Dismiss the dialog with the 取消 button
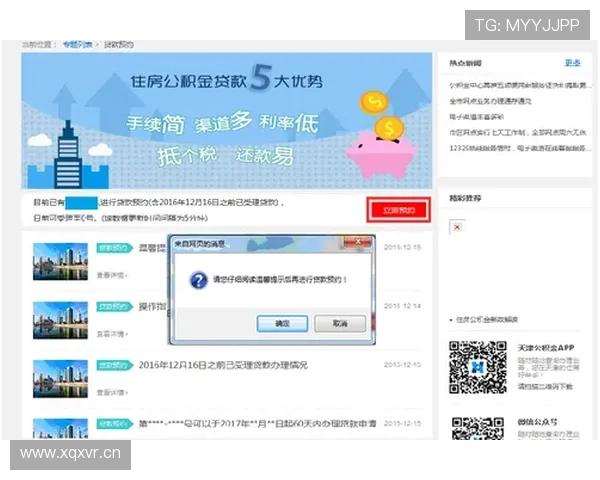 point(340,323)
